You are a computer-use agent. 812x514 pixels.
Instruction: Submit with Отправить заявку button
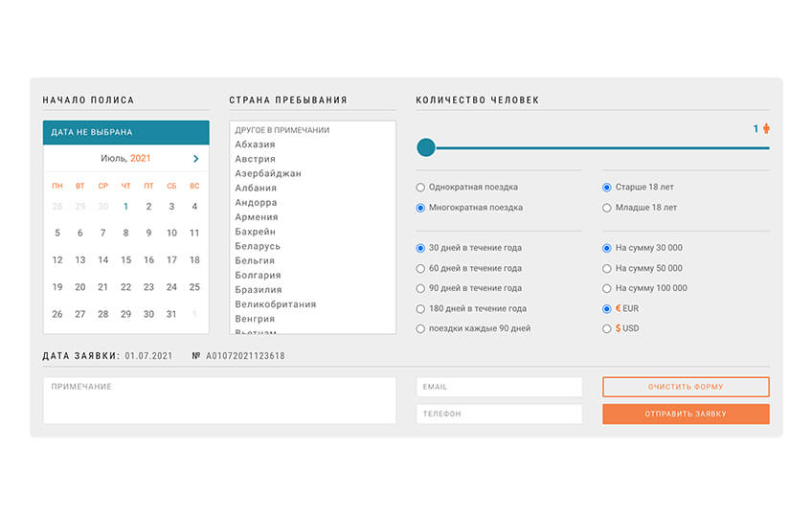tap(685, 414)
